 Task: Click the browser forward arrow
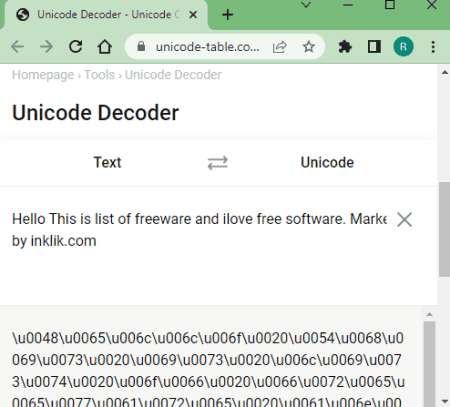[46, 47]
